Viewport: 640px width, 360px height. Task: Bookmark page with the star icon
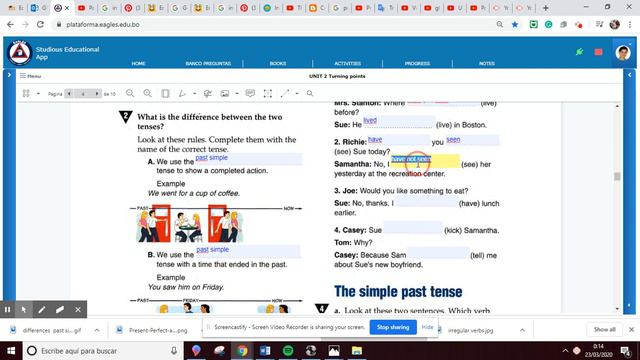515,24
